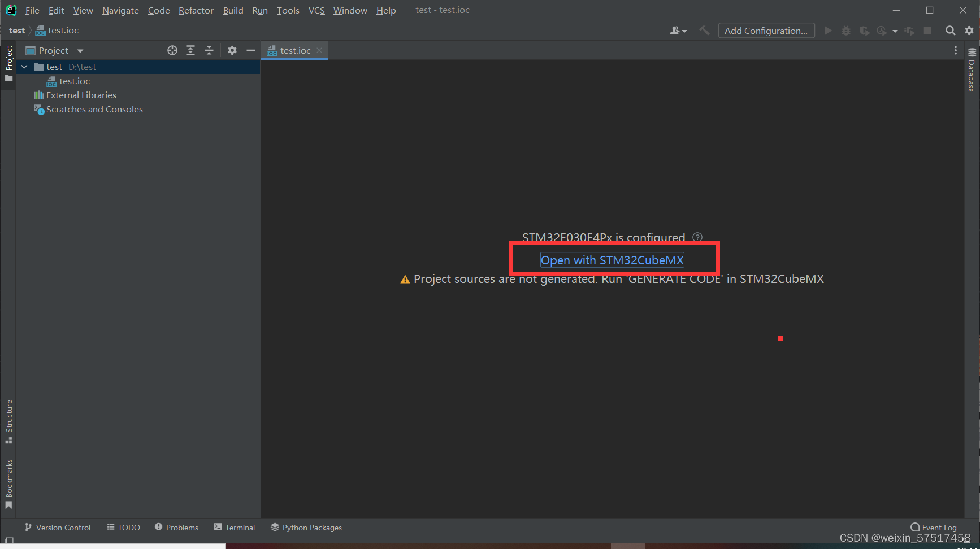Open the Window menu
Viewport: 980px width, 549px height.
point(350,10)
